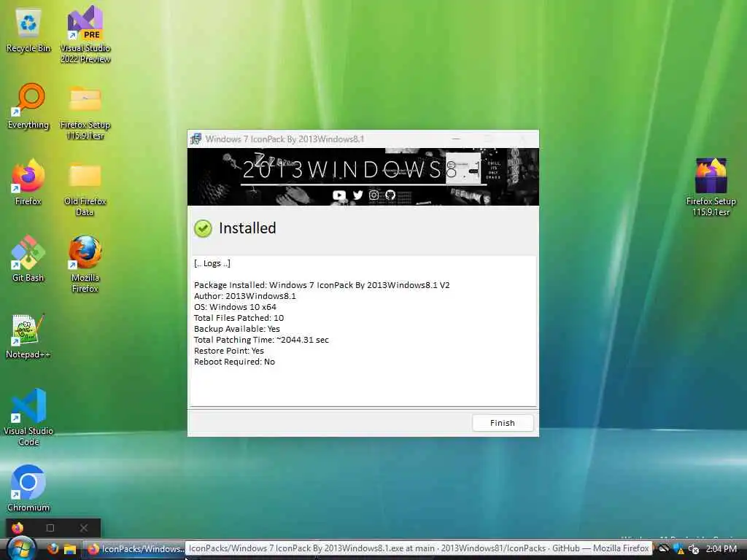
Task: Select the Firefox Setup 115.9.1esr folder icon
Action: [85, 112]
